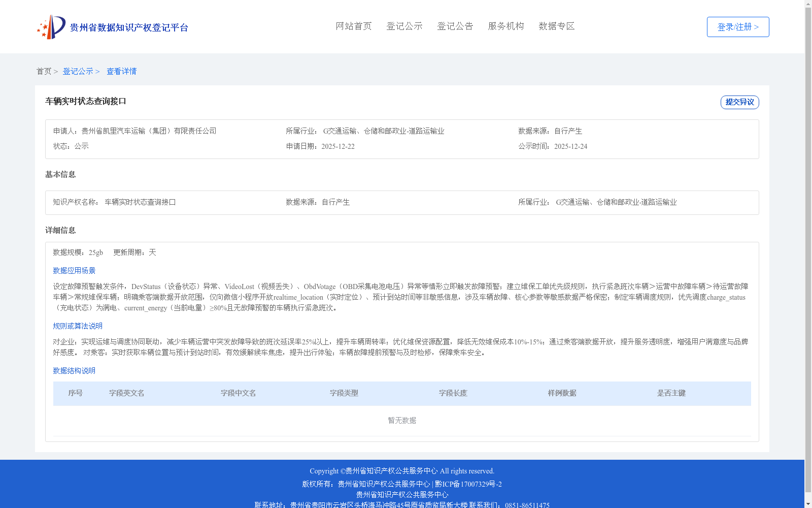Viewport: 812px width, 508px height.
Task: Click the vertical page scrollbar
Action: pyautogui.click(x=808, y=249)
